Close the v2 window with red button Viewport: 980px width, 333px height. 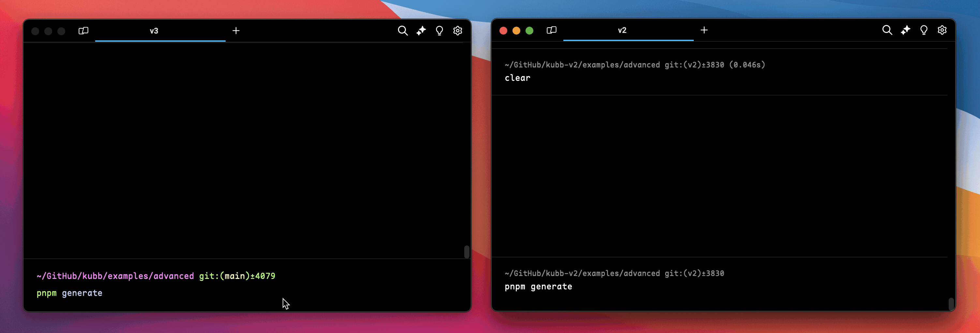pyautogui.click(x=503, y=30)
